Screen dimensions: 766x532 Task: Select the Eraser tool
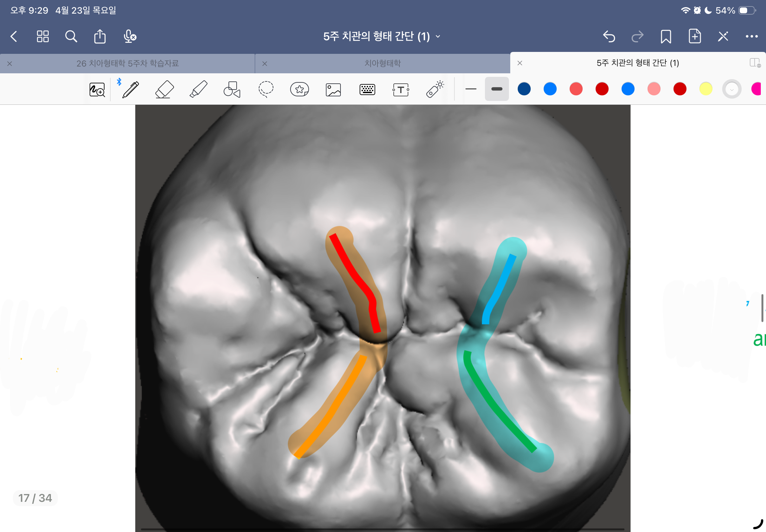[165, 89]
